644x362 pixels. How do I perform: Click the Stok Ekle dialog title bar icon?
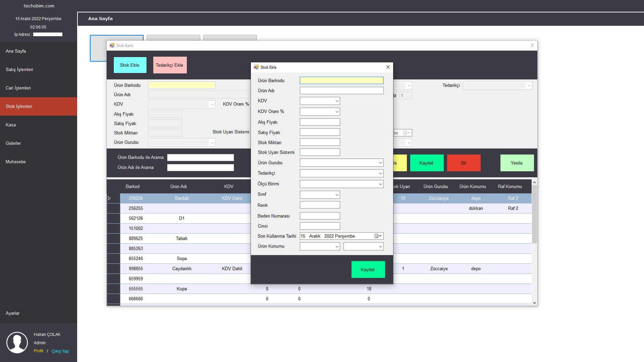(256, 67)
